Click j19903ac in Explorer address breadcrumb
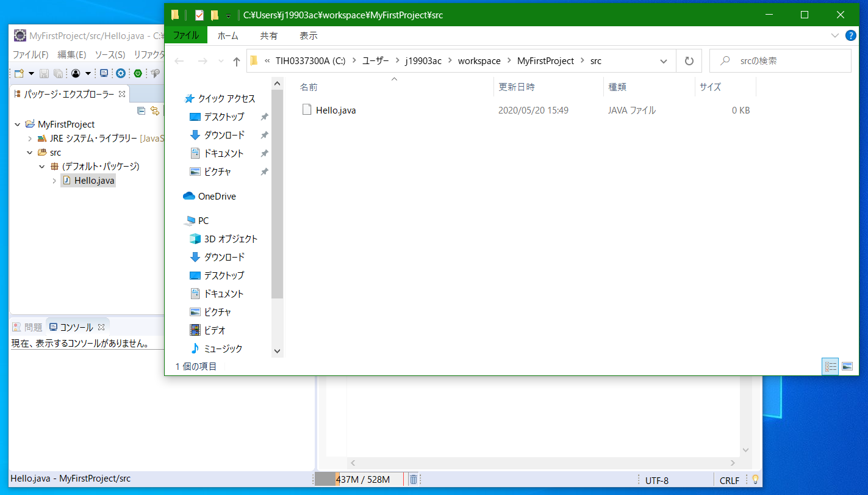This screenshot has height=495, width=868. [423, 61]
